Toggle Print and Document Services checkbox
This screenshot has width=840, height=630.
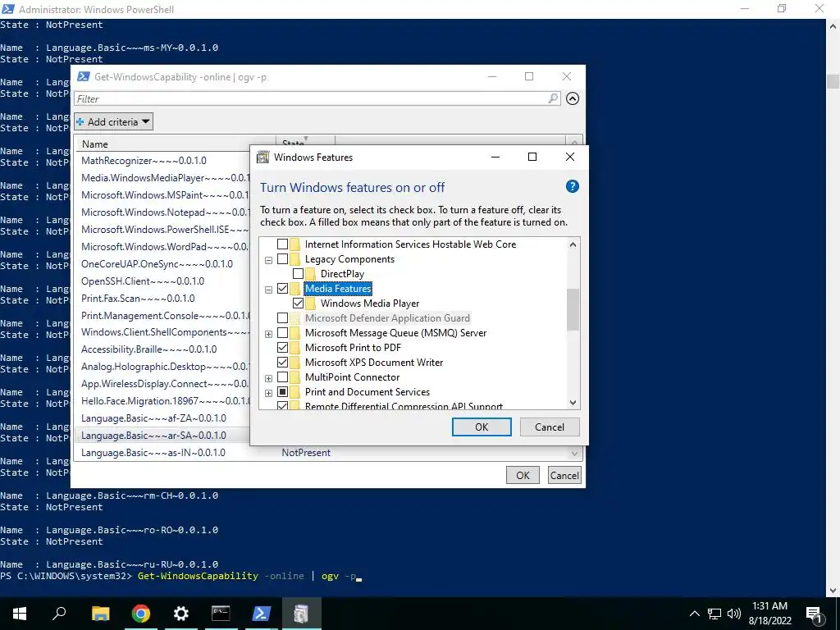[282, 391]
